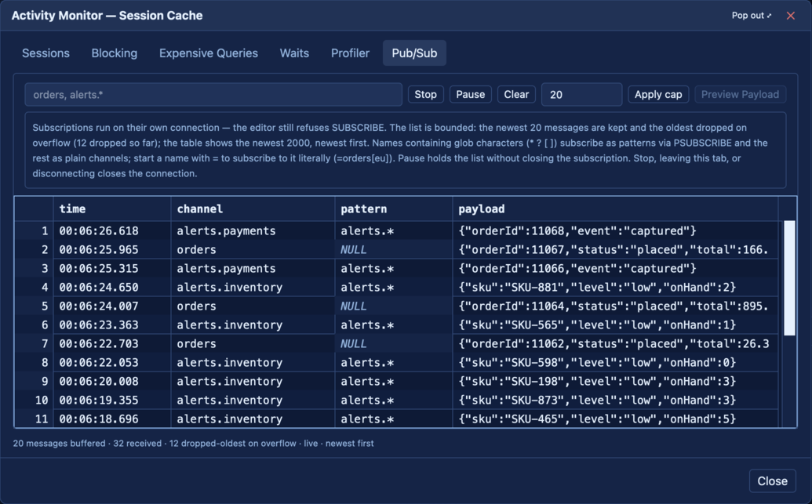Image resolution: width=812 pixels, height=504 pixels.
Task: Click payload with orderId 11067 placed
Action: tap(615, 250)
